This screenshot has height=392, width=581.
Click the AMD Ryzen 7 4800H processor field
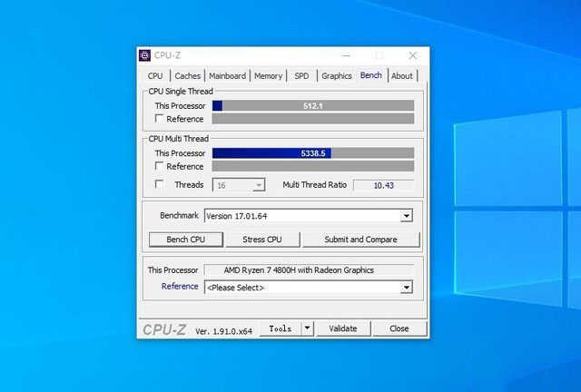tap(309, 270)
